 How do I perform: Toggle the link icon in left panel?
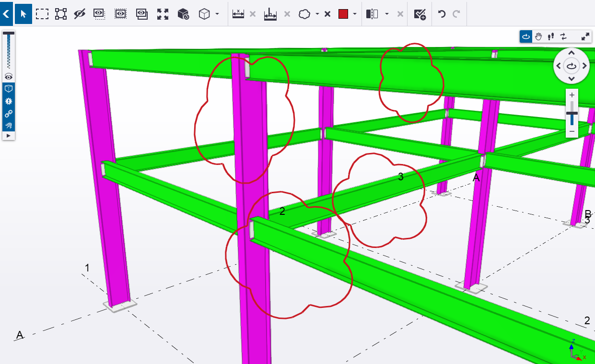click(x=9, y=114)
